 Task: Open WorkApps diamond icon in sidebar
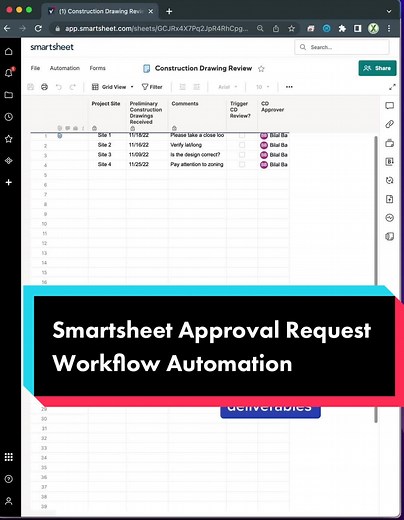pyautogui.click(x=9, y=161)
